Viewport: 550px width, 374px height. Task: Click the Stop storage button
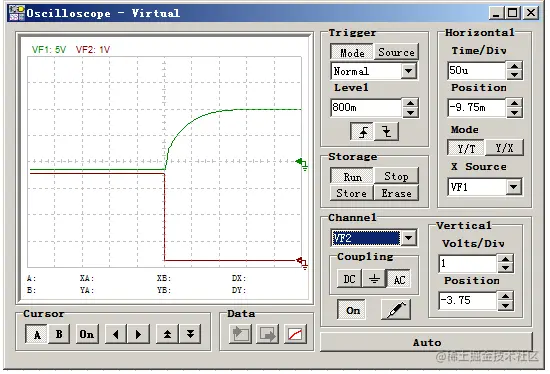click(x=396, y=176)
